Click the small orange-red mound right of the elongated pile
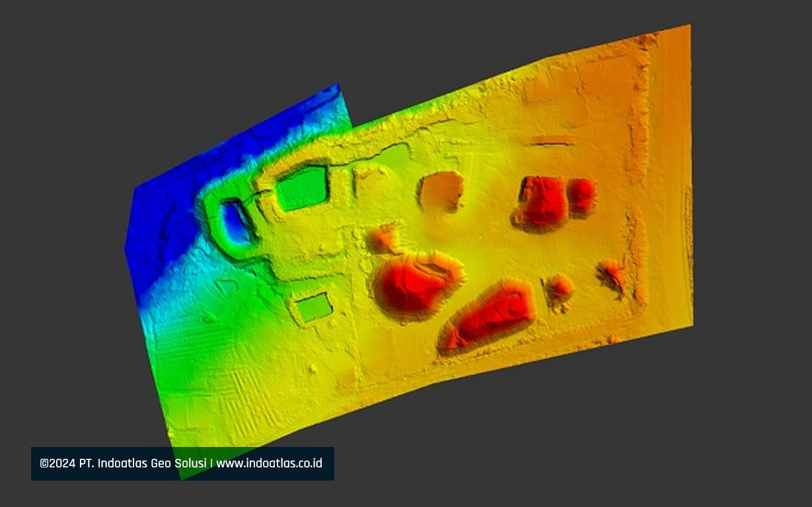The height and width of the screenshot is (507, 812). point(560,288)
